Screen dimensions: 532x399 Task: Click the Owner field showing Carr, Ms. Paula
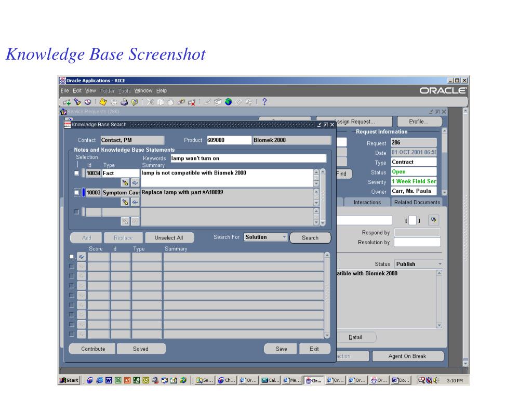pyautogui.click(x=414, y=191)
